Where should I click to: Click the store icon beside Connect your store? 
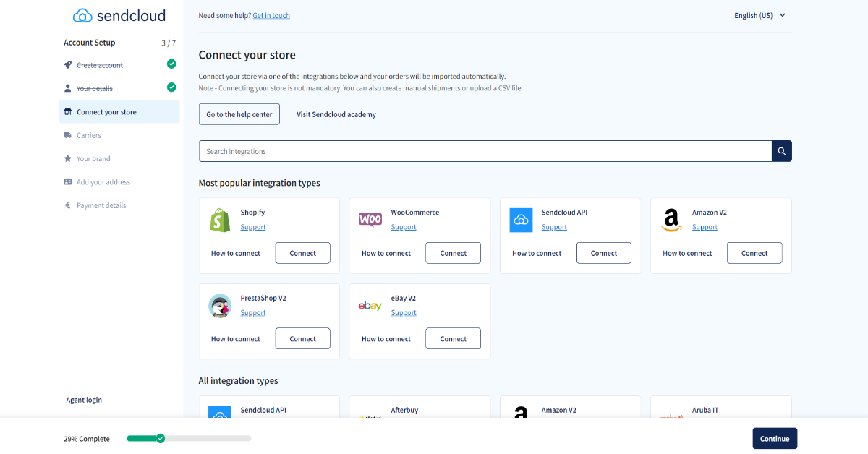tap(68, 112)
